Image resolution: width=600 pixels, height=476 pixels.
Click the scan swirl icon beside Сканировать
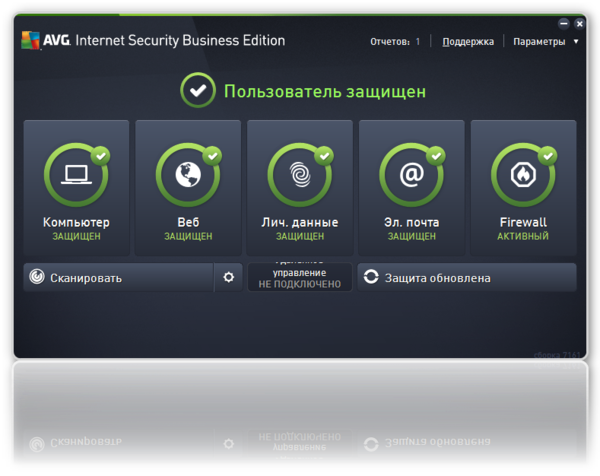(37, 277)
